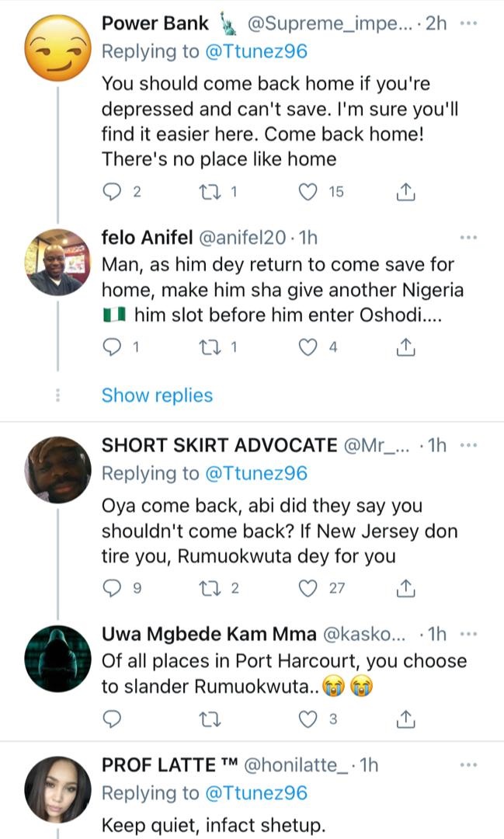Reply to Power Bank's tweet
The height and width of the screenshot is (839, 504).
[x=113, y=192]
